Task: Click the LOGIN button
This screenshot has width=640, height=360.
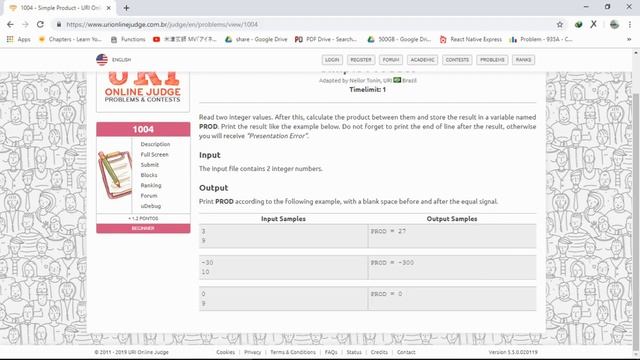Action: pyautogui.click(x=332, y=60)
